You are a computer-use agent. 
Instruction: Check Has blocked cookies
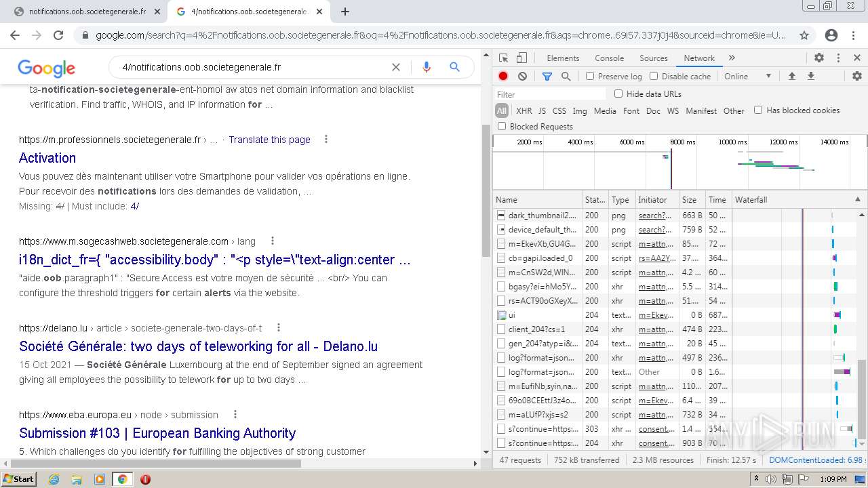tap(758, 110)
